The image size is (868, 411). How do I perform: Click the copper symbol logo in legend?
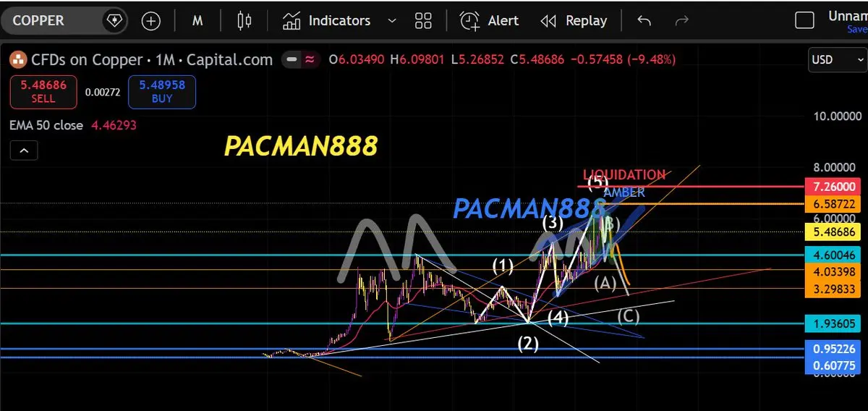click(17, 59)
